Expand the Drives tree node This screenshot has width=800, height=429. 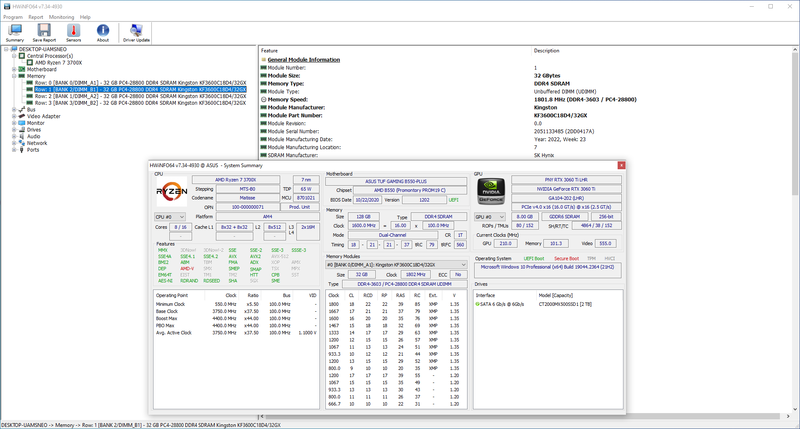[14, 130]
